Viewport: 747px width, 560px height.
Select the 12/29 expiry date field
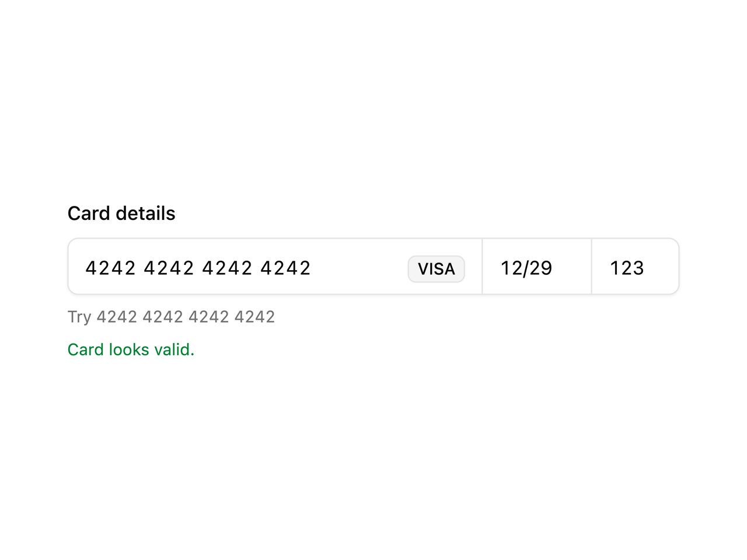point(537,268)
